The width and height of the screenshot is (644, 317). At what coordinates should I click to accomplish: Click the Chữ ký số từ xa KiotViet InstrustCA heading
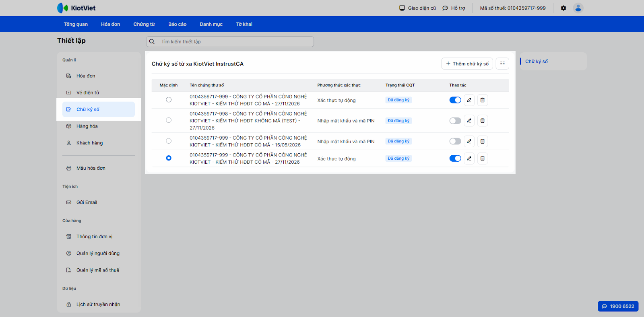(198, 64)
